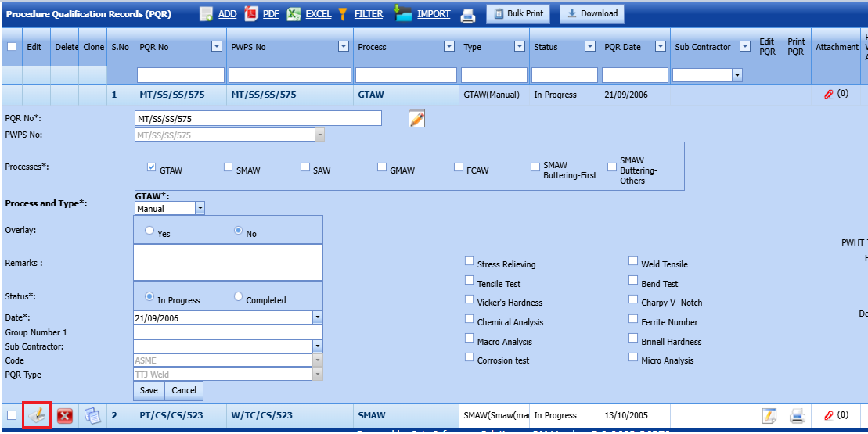Click the printer icon in the header toolbar
The image size is (868, 434).
click(x=468, y=16)
